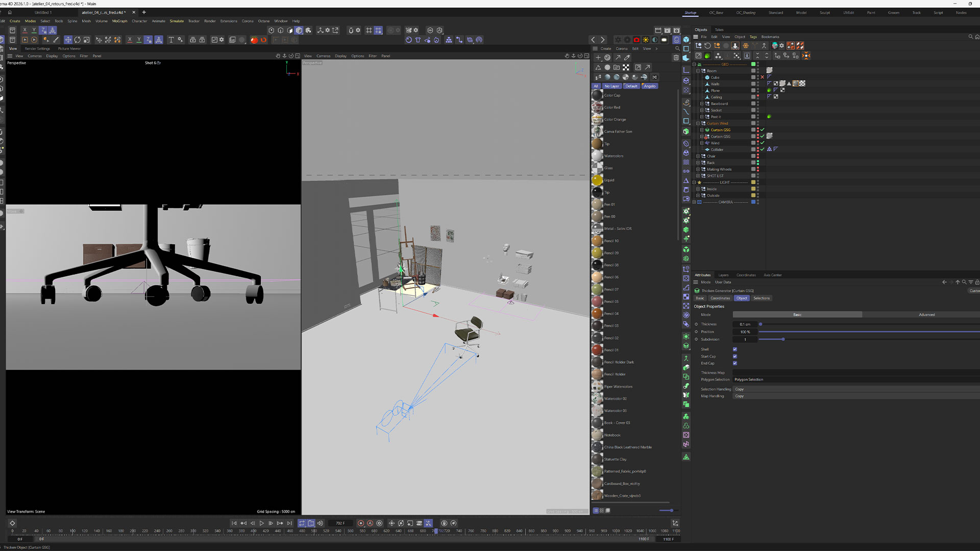This screenshot has width=980, height=551.
Task: Click Object Manager search magnifier icon
Action: tap(970, 37)
